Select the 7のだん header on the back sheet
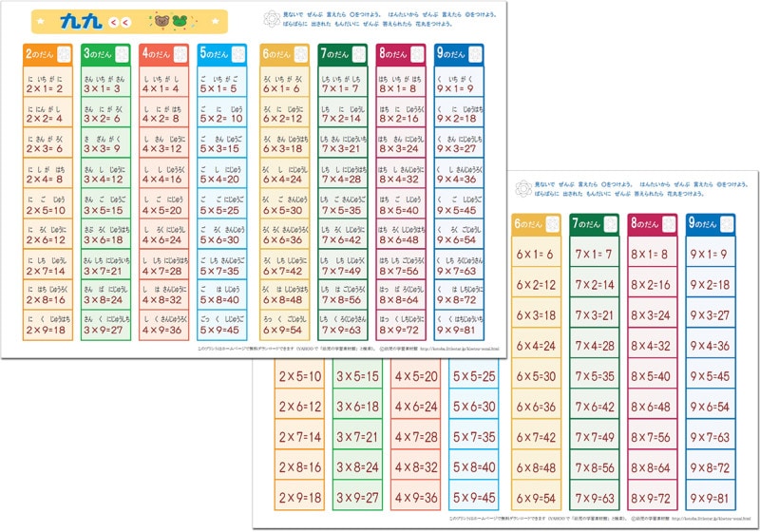Image resolution: width=760 pixels, height=532 pixels. [x=595, y=224]
